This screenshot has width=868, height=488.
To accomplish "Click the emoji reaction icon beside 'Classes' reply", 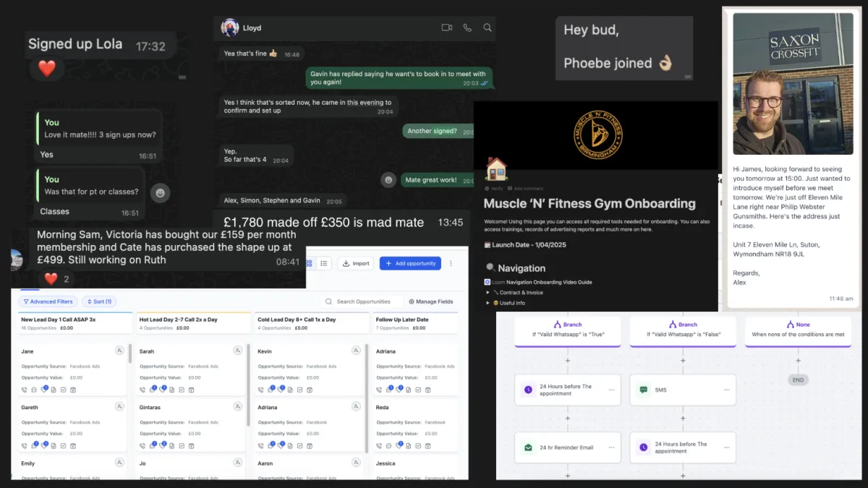I will 161,192.
